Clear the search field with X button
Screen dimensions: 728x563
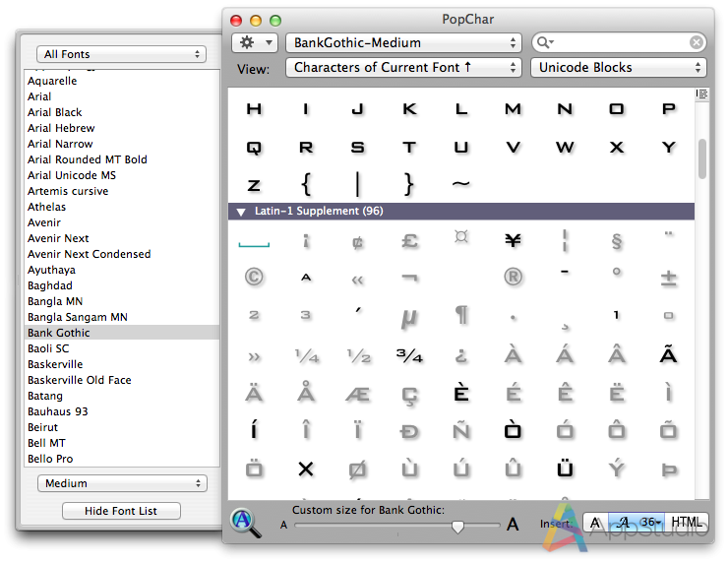click(697, 42)
